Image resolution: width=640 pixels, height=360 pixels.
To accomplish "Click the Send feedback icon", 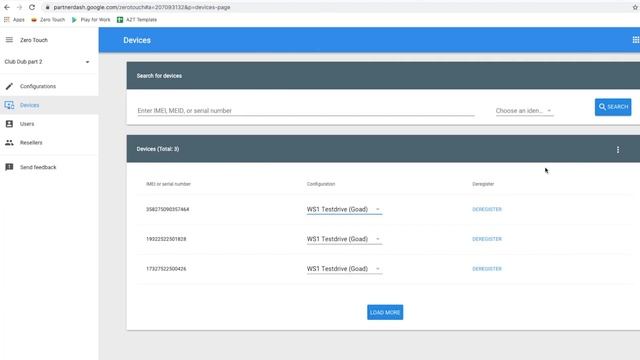I will pyautogui.click(x=9, y=167).
